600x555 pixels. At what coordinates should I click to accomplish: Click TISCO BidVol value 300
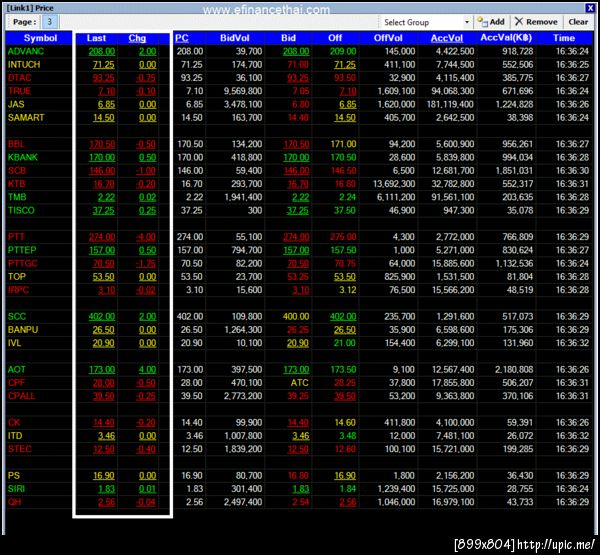(x=254, y=211)
